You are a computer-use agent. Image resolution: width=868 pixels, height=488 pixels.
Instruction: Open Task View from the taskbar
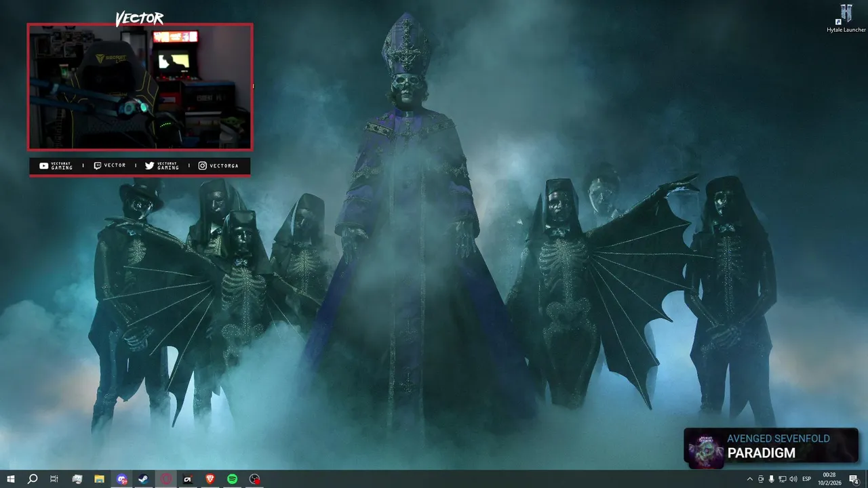(x=54, y=479)
